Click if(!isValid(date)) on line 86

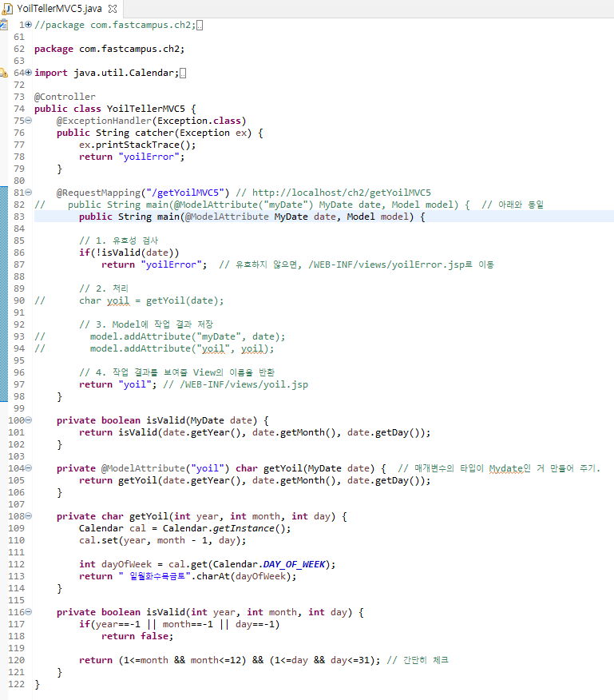coord(129,253)
